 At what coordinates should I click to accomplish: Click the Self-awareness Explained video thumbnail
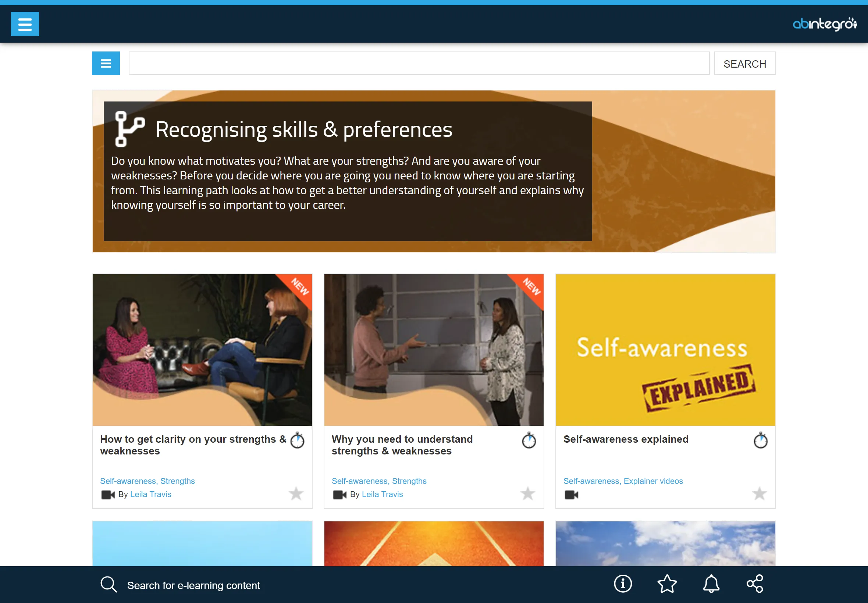pos(665,350)
